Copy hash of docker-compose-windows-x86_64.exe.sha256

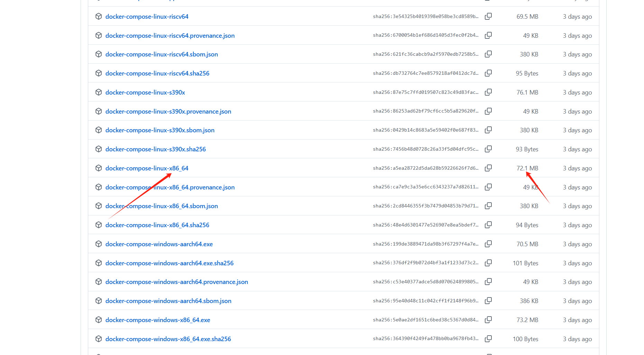point(488,339)
